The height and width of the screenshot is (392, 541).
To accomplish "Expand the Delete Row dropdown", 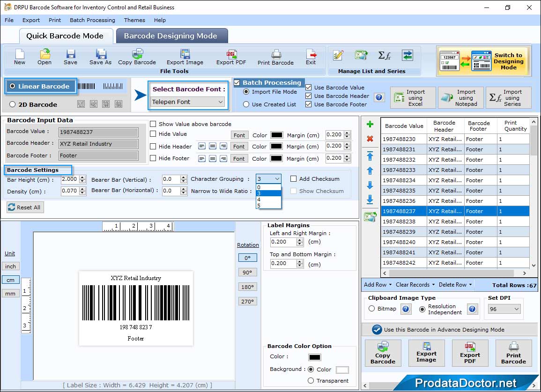I will [x=470, y=285].
